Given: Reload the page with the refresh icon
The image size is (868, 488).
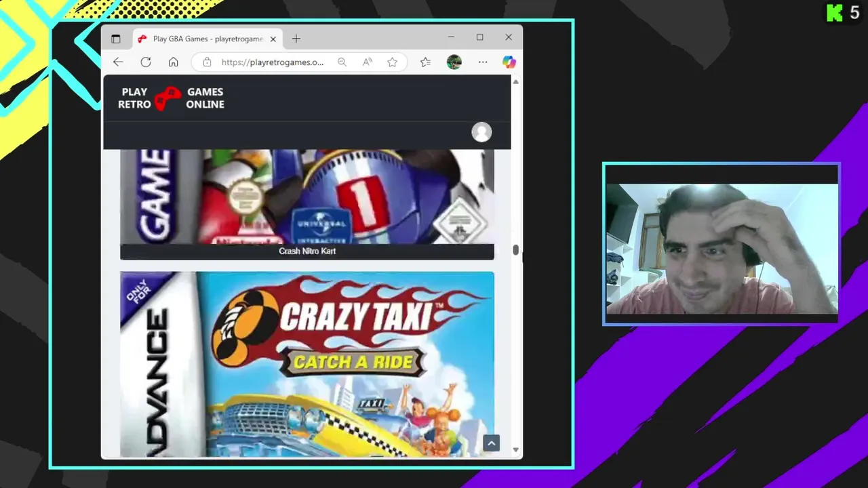Looking at the screenshot, I should point(146,62).
